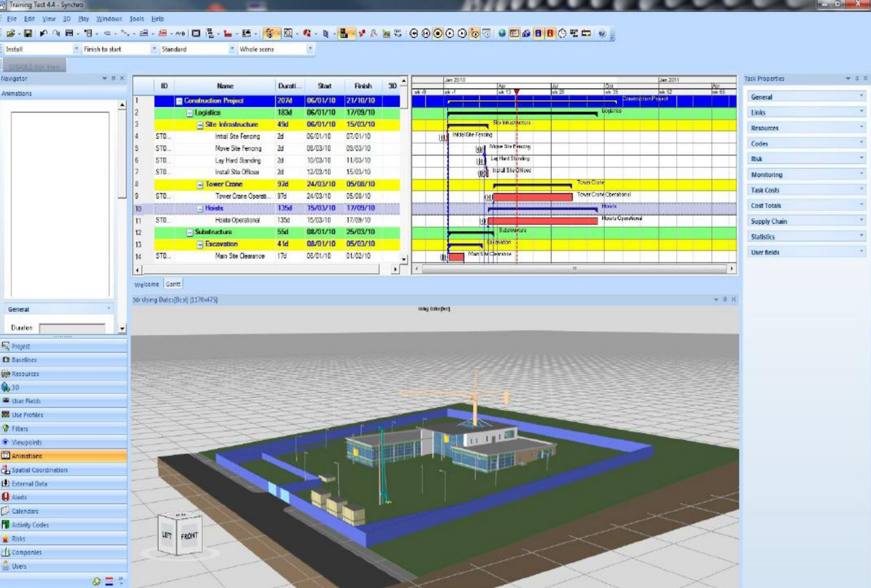Expand the General section in Task Properties
Screen dimensions: 871x588
(x=807, y=97)
